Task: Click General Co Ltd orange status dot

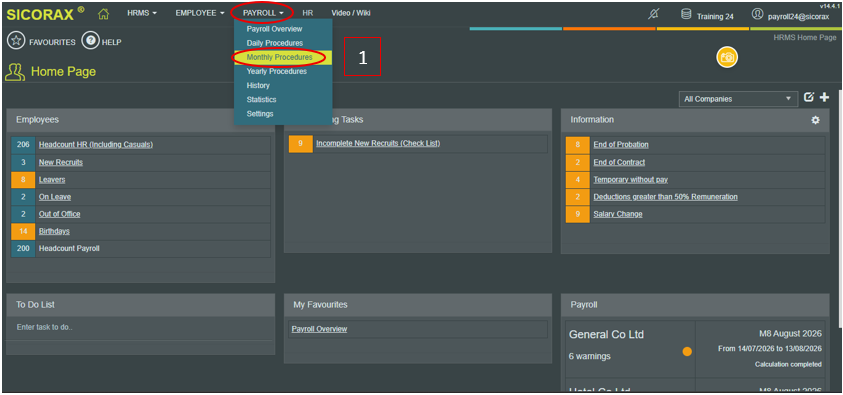Action: 687,351
